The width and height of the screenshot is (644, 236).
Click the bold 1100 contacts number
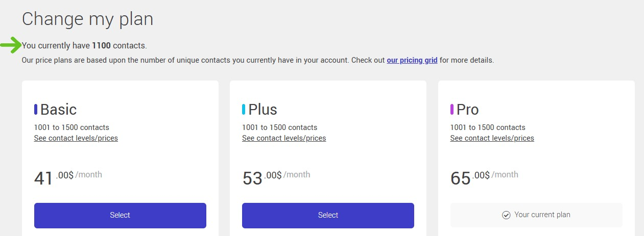click(x=101, y=45)
